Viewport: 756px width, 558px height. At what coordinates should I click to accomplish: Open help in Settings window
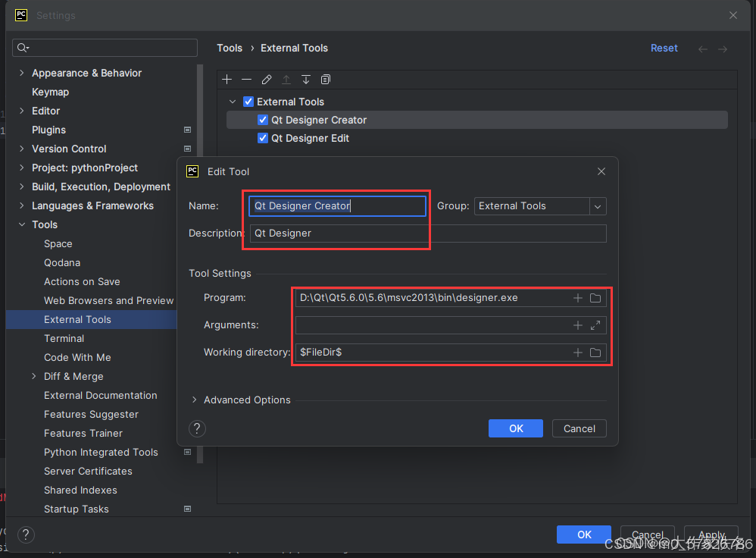26,534
